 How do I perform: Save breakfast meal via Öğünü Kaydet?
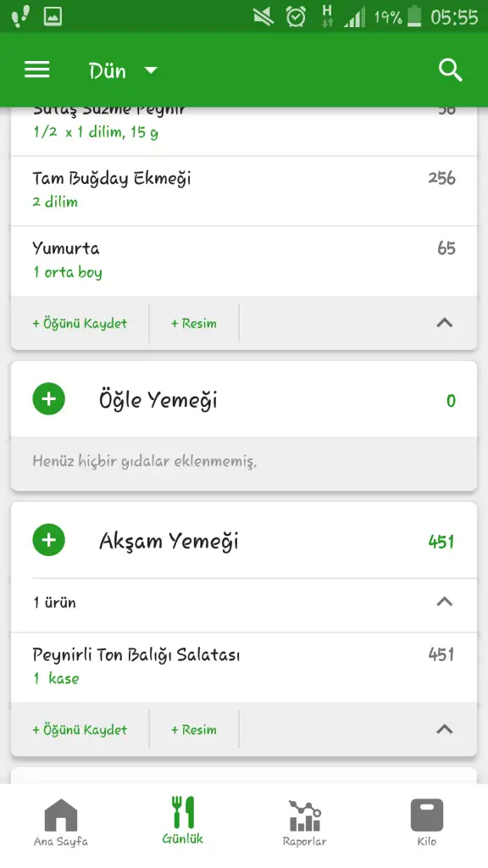80,323
